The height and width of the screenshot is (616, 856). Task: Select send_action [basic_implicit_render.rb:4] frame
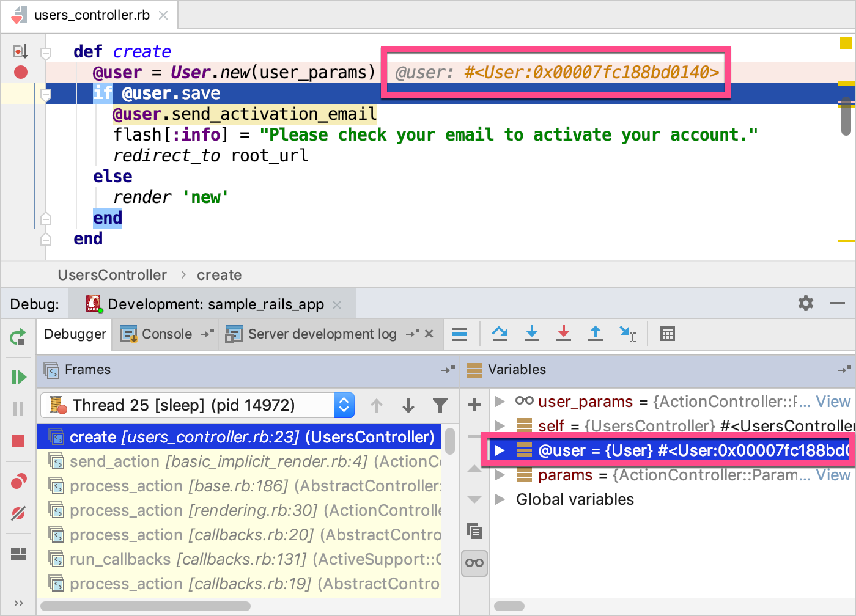(x=239, y=461)
